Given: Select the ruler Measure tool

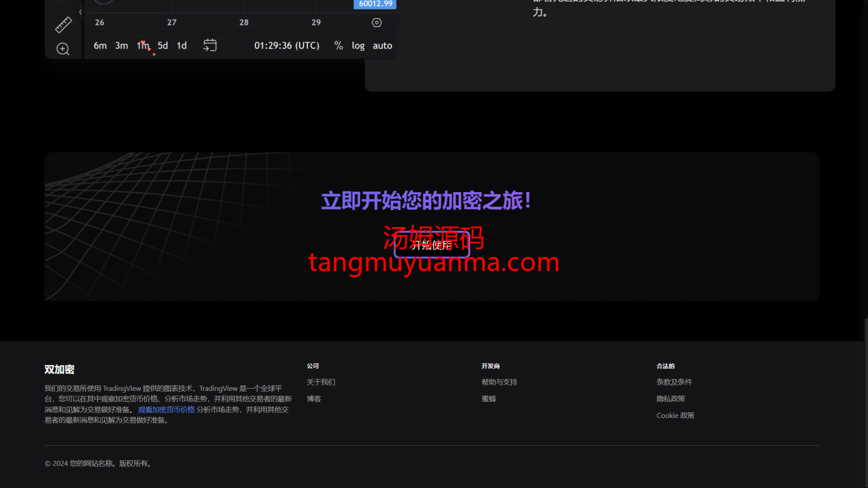Looking at the screenshot, I should point(63,25).
